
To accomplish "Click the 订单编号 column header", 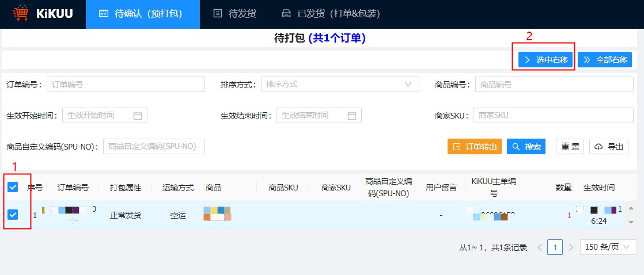I will (73, 188).
